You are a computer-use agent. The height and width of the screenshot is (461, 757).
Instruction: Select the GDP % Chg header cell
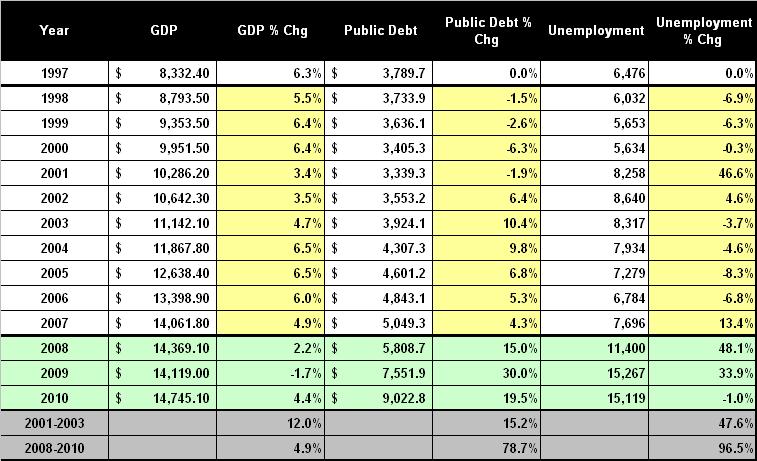pos(272,30)
